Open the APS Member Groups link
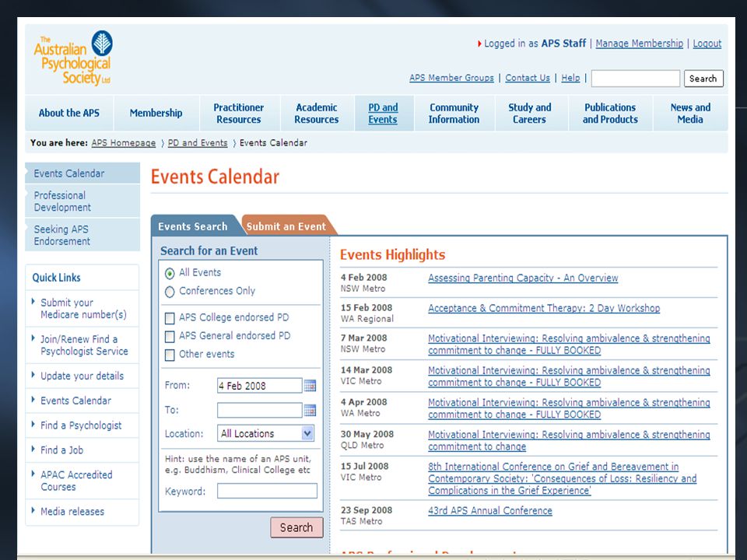This screenshot has width=747, height=560. coord(451,78)
